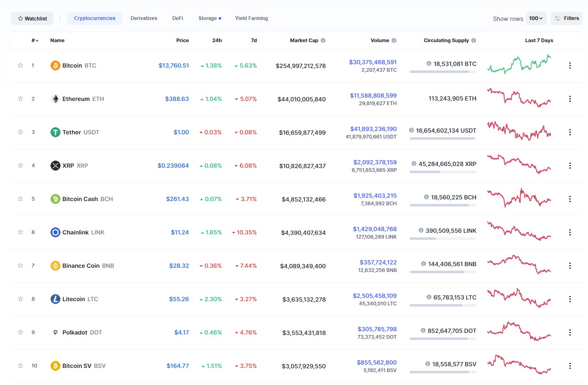Switch to the Derivatives tab
588x385 pixels.
[x=144, y=18]
